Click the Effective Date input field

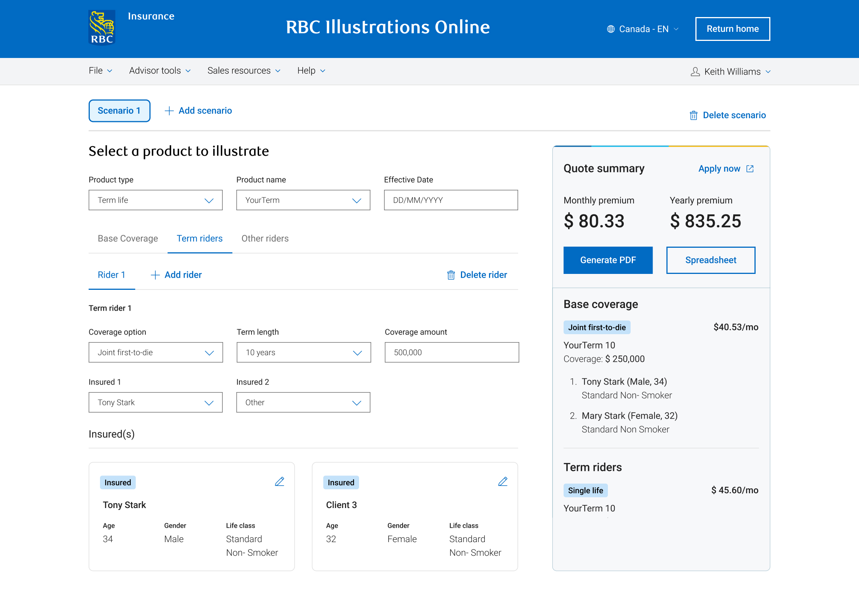click(450, 200)
